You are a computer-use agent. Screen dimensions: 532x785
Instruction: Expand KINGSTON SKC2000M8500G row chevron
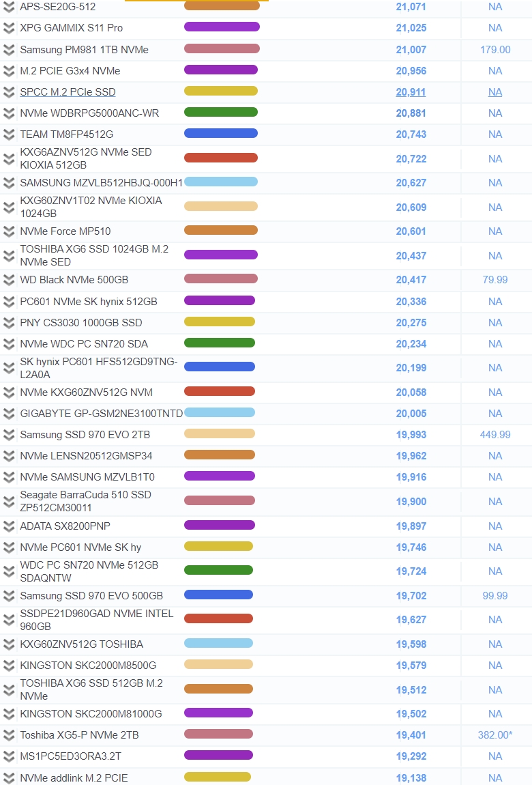(x=8, y=666)
